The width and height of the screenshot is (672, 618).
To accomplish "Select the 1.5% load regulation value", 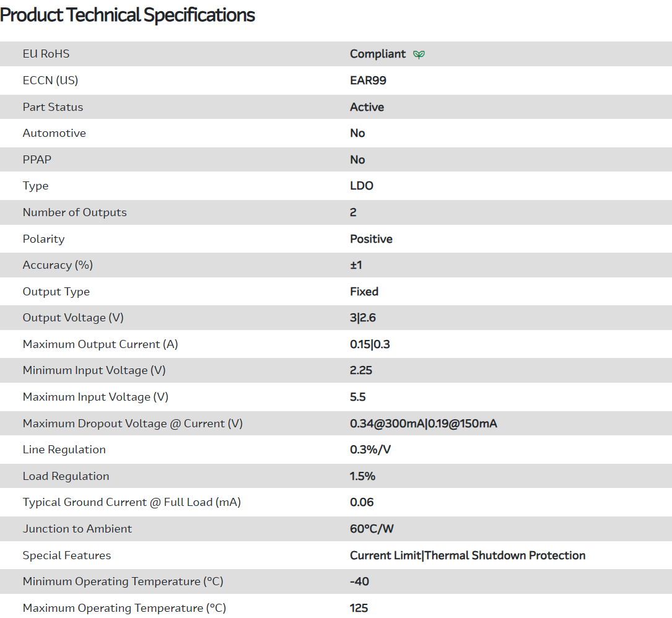I will pos(362,476).
